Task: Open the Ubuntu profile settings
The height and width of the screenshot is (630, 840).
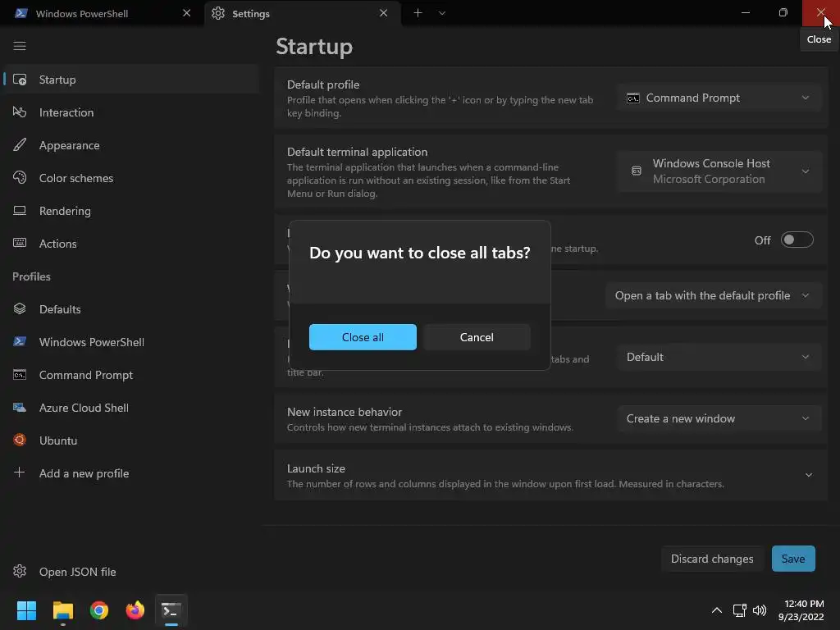Action: point(131,441)
